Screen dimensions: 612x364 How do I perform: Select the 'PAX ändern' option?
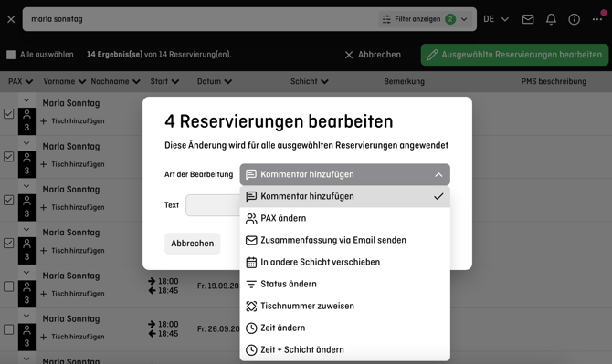click(x=344, y=218)
